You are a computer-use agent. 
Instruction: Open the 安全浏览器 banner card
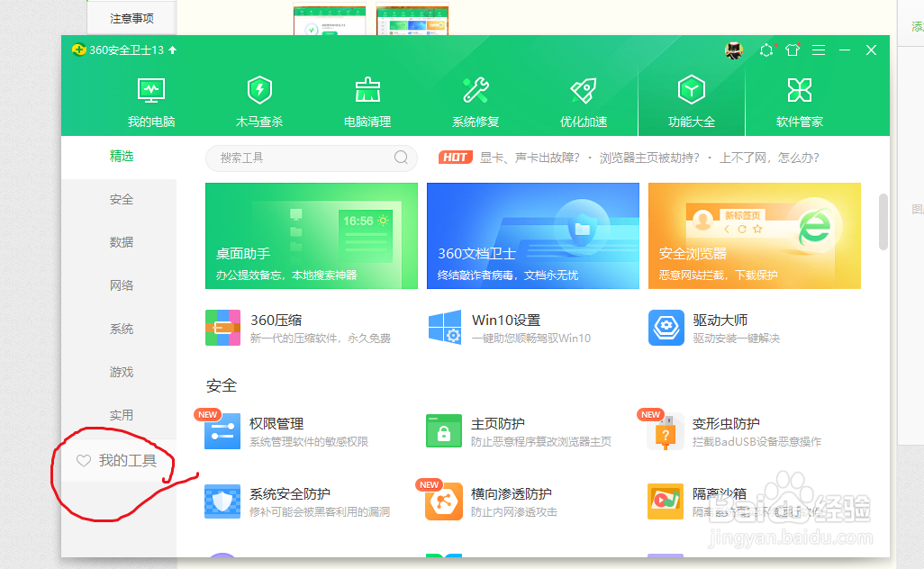pos(755,236)
